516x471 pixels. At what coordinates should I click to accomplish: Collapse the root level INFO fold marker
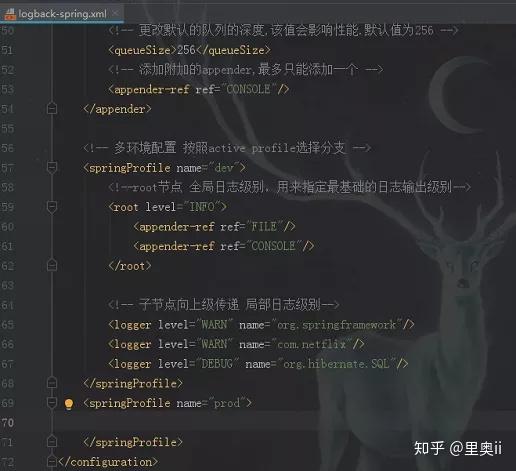[52, 207]
